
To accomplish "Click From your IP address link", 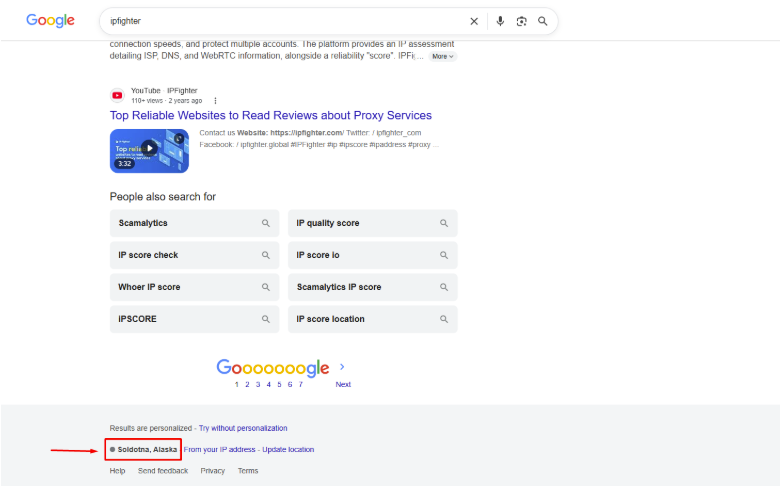I will click(x=219, y=449).
